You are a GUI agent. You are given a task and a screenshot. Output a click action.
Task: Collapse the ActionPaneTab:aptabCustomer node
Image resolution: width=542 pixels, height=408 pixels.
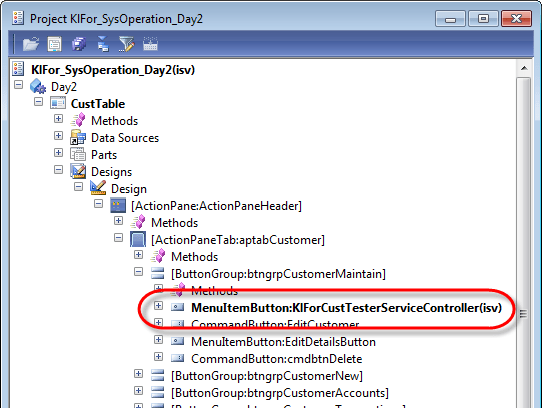[x=119, y=238]
